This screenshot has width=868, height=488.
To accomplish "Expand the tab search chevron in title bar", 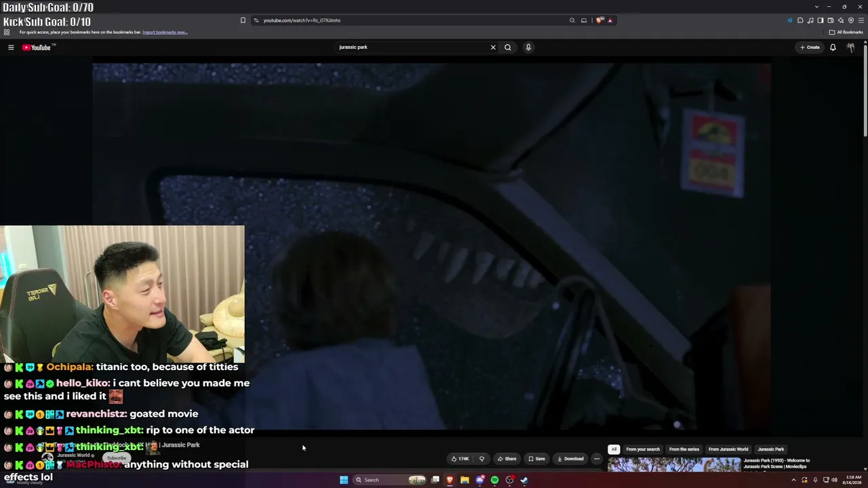I will [816, 7].
